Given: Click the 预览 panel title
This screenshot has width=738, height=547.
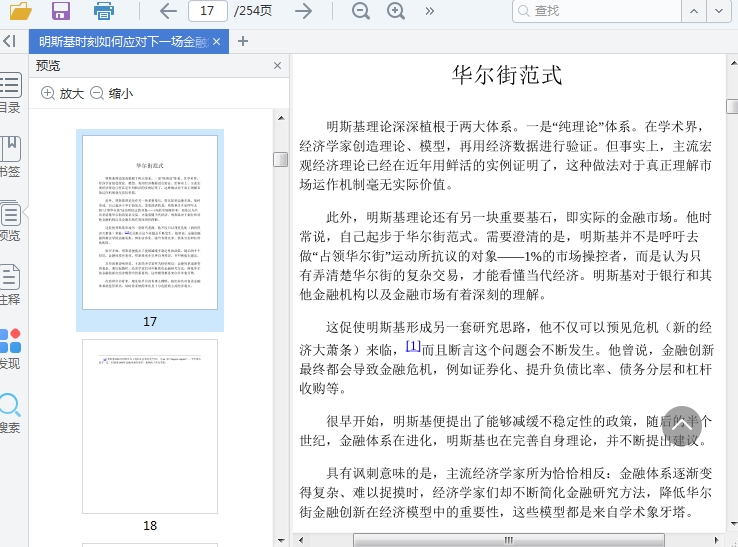Looking at the screenshot, I should click(48, 65).
